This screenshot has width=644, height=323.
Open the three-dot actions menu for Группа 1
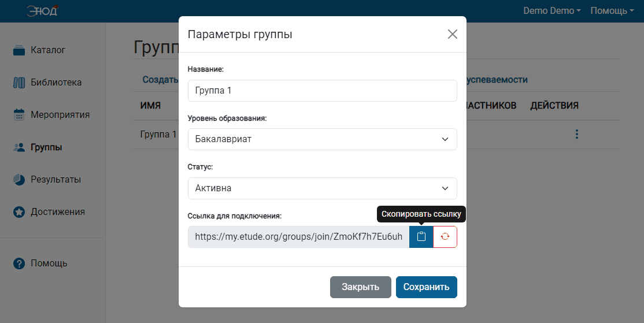(x=576, y=134)
